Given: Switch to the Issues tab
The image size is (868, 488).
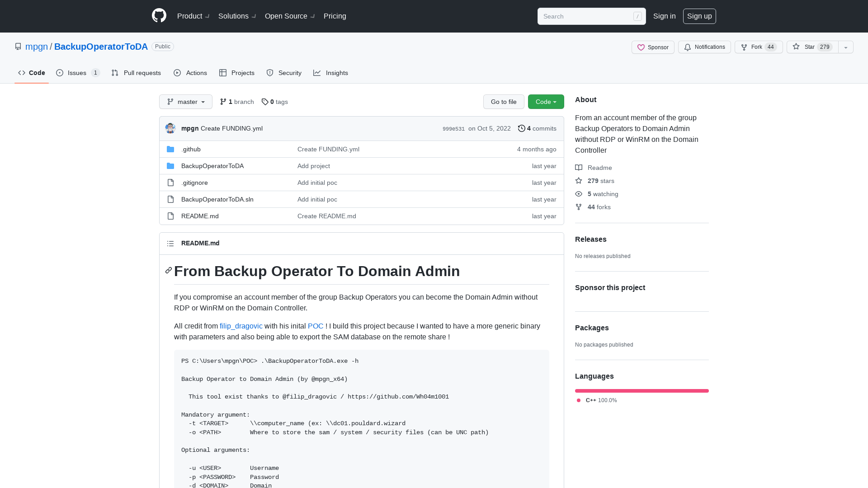Looking at the screenshot, I should coord(78,73).
